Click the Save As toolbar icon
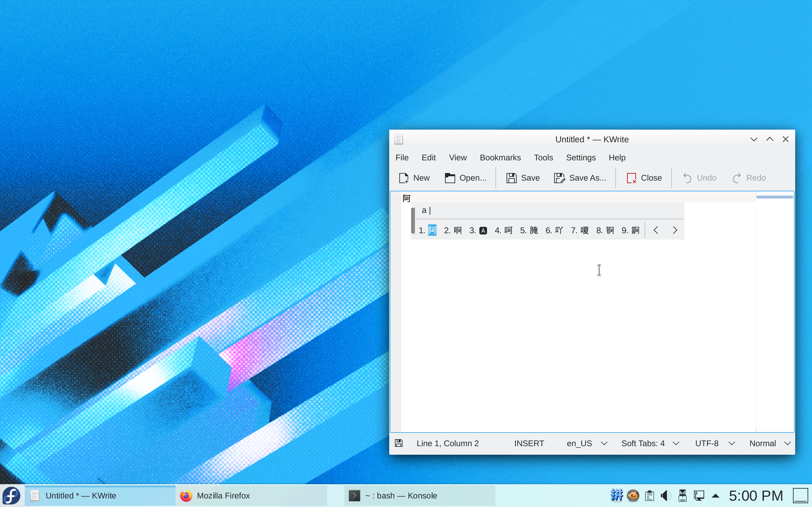This screenshot has width=812, height=507. coord(559,178)
